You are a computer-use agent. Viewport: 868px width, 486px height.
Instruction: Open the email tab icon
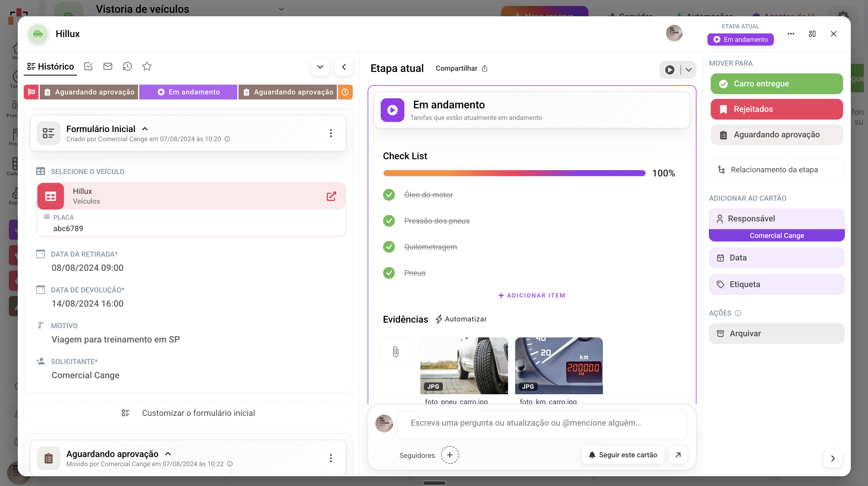[108, 66]
